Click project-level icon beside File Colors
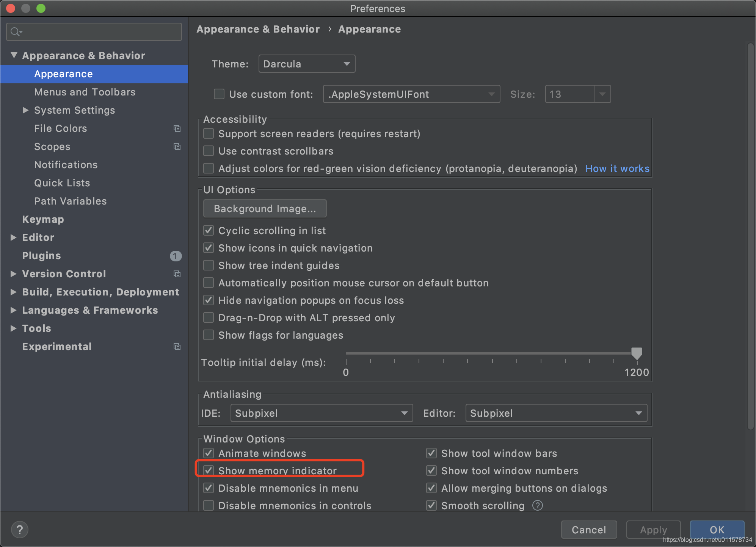This screenshot has width=756, height=547. pos(177,128)
